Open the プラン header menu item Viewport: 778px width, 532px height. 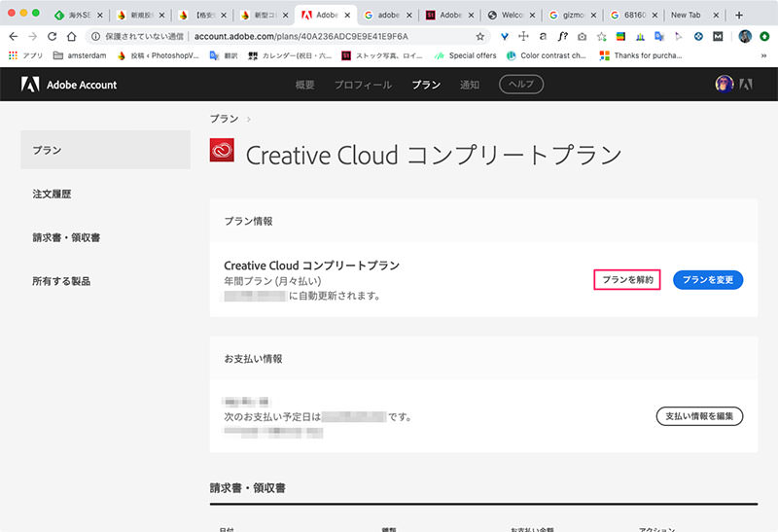coord(426,85)
